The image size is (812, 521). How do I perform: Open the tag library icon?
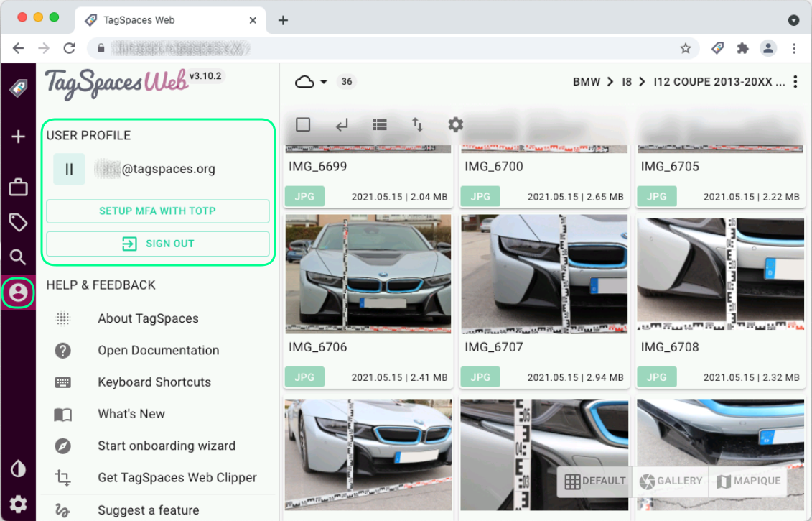[18, 222]
